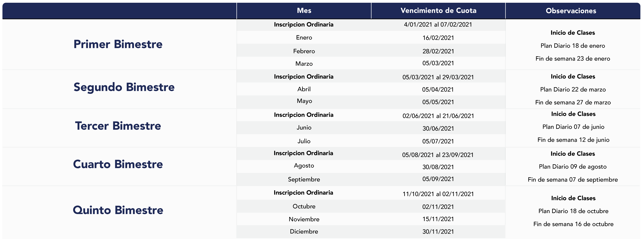Image resolution: width=644 pixels, height=242 pixels.
Task: Click the Enero month cell
Action: [x=304, y=38]
